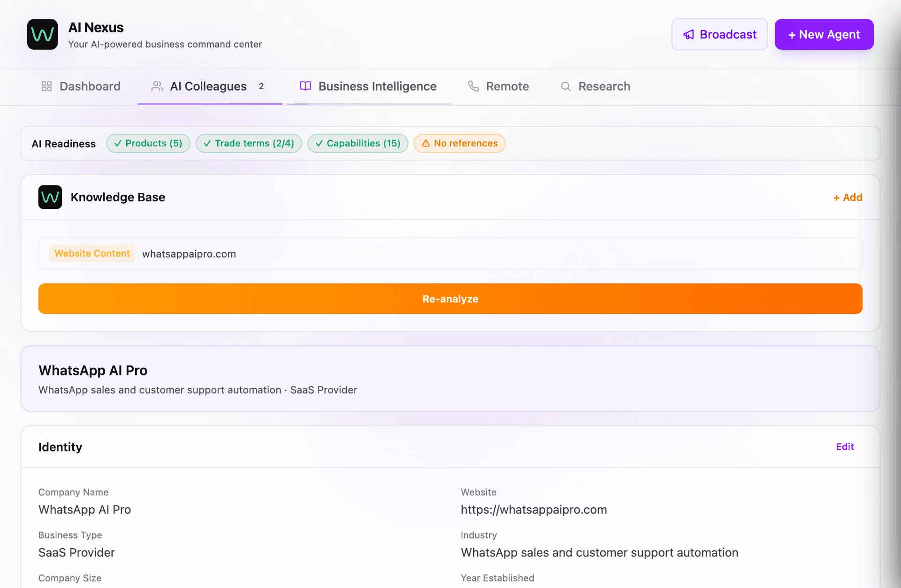Create a New Agent
This screenshot has height=588, width=901.
coord(824,34)
